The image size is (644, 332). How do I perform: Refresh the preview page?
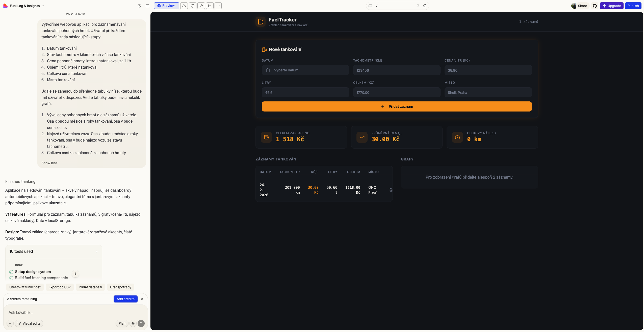pos(425,6)
